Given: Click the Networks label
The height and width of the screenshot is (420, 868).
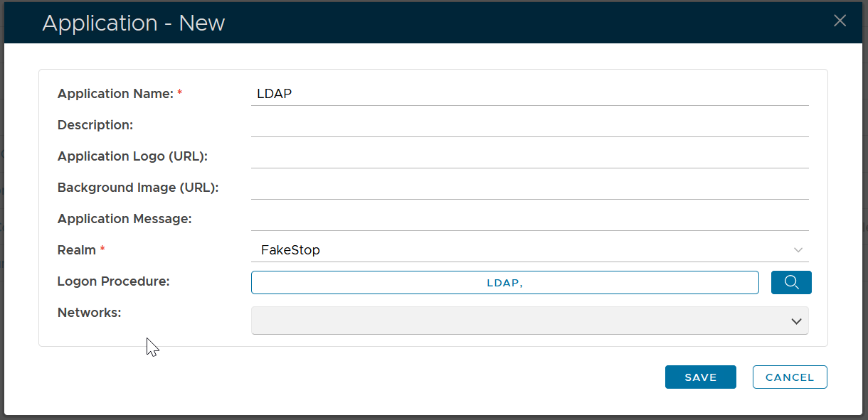Looking at the screenshot, I should 89,313.
